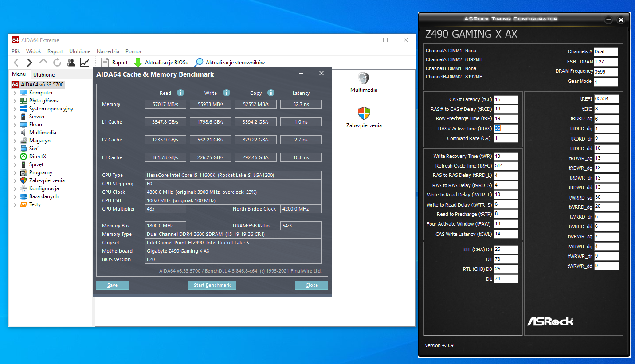The width and height of the screenshot is (635, 364).
Task: Select the AIDA64 v6.33.5700 root tree node
Action: tap(38, 84)
